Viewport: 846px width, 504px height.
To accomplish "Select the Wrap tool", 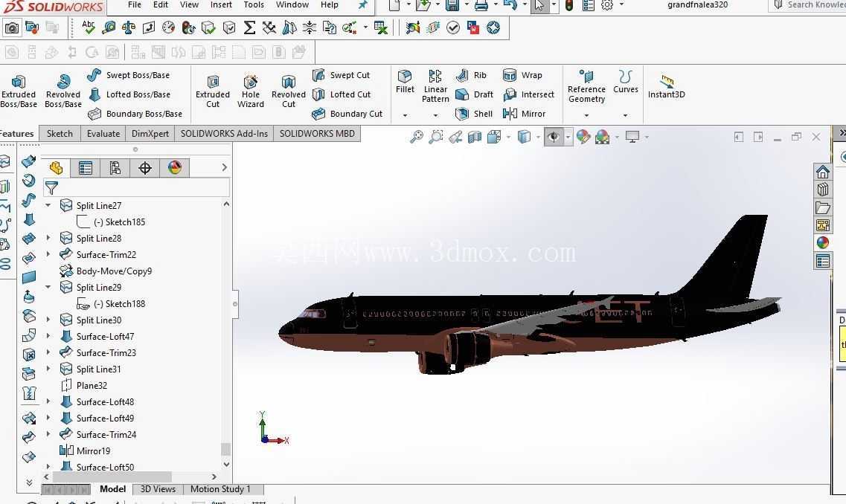I will (522, 75).
